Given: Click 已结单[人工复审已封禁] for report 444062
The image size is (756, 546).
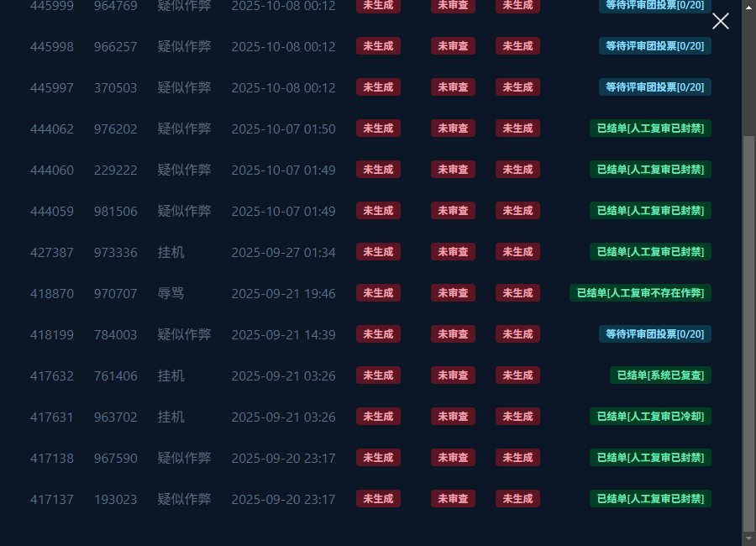Looking at the screenshot, I should pos(650,129).
